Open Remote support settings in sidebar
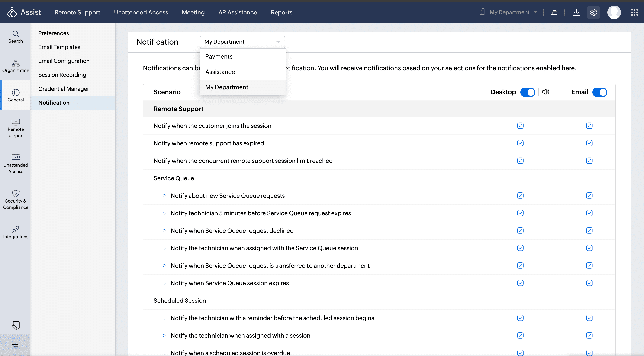Image resolution: width=644 pixels, height=356 pixels. click(16, 128)
